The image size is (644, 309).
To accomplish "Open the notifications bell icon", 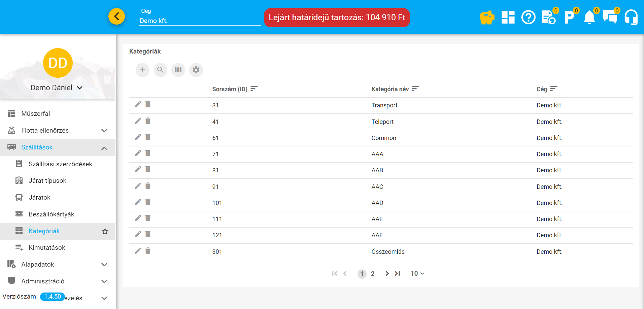I will point(589,18).
